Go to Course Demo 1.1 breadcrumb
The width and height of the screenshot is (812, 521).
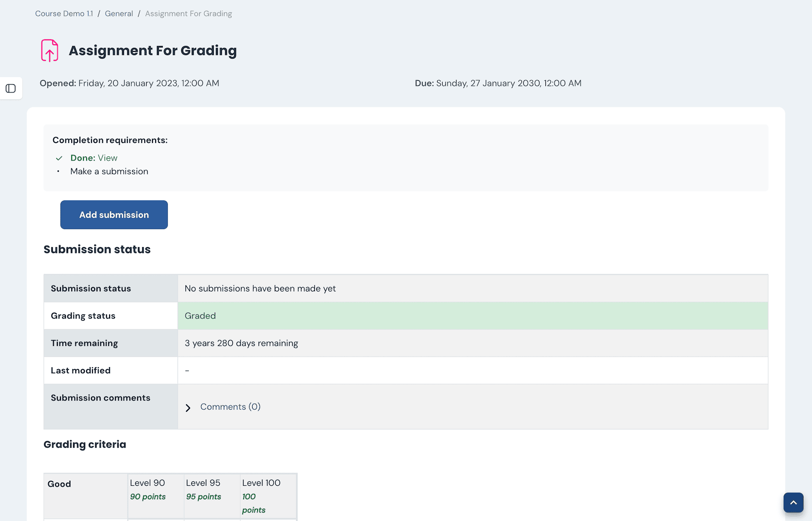(x=64, y=14)
